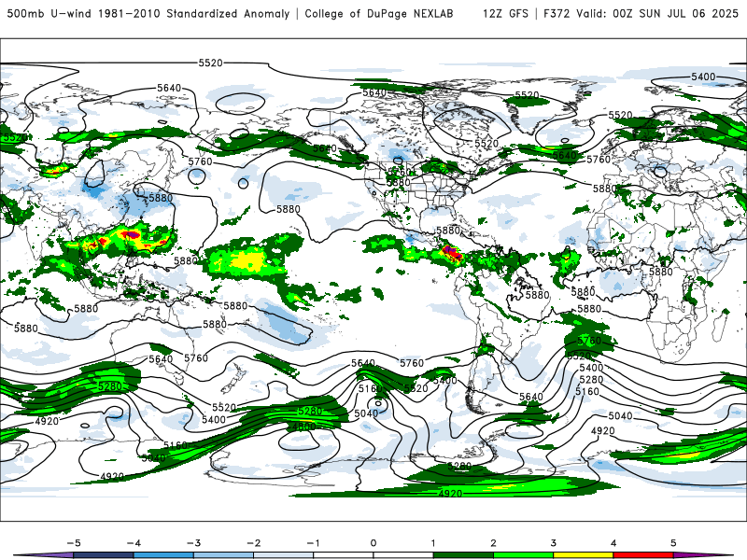The width and height of the screenshot is (747, 560).
Task: Click the '12Z GFS' model run label
Action: click(x=505, y=14)
